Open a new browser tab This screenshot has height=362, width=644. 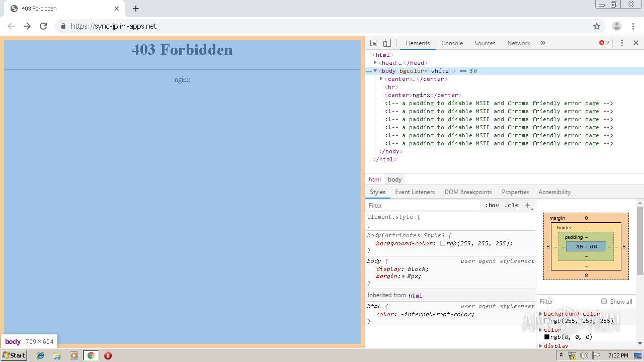click(136, 9)
